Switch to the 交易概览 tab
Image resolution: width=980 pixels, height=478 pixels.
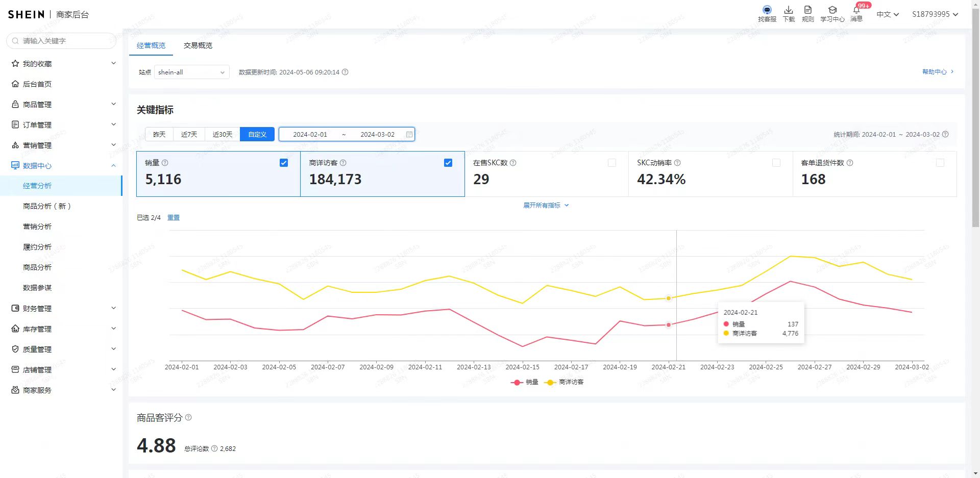tap(198, 45)
